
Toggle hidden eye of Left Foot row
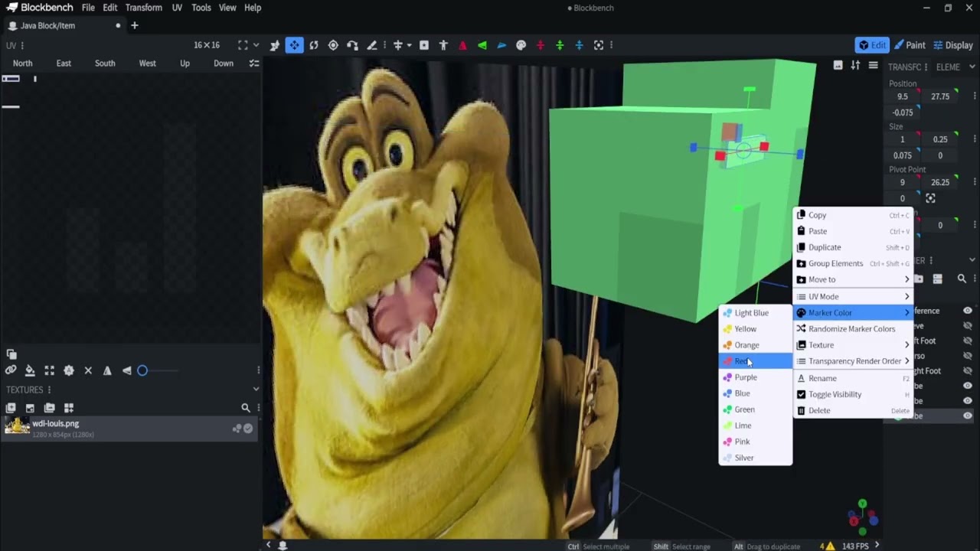[968, 341]
